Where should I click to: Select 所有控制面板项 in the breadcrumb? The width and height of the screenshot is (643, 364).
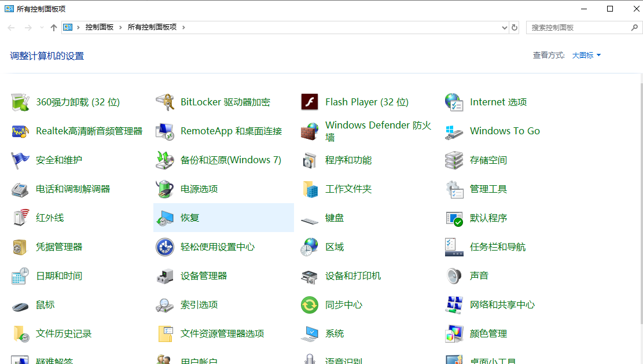click(152, 27)
